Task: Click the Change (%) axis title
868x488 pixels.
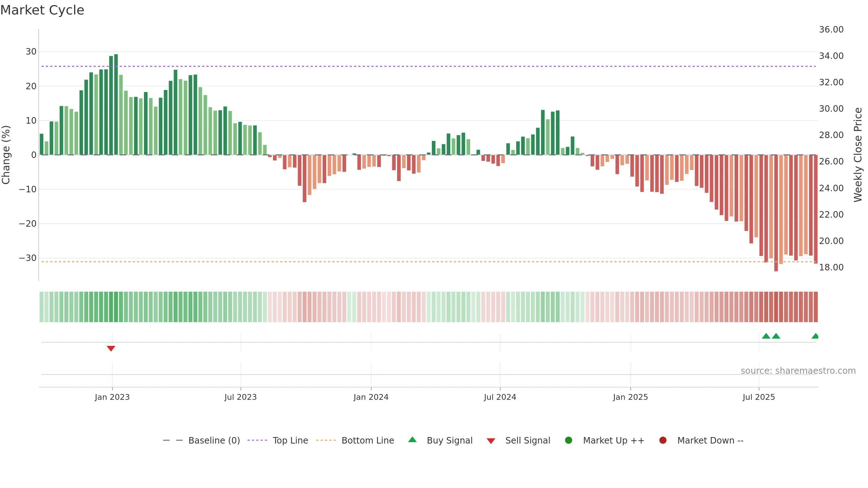Action: point(6,155)
